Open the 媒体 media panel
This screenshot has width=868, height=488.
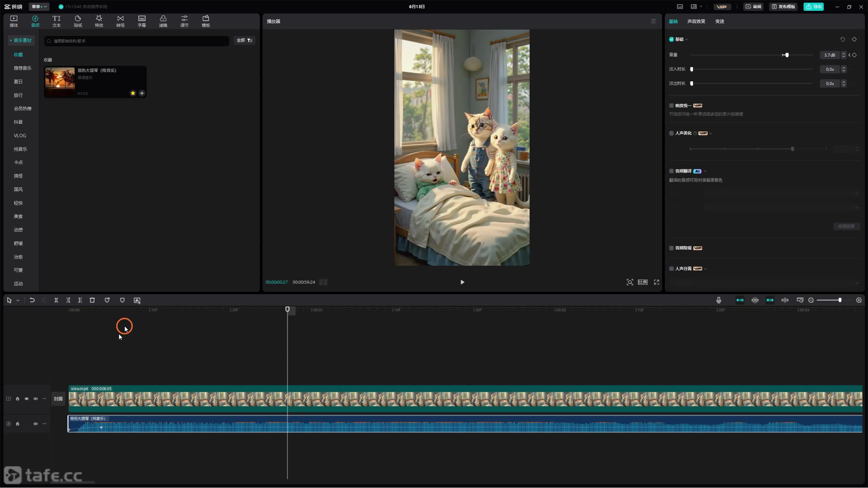pos(14,21)
